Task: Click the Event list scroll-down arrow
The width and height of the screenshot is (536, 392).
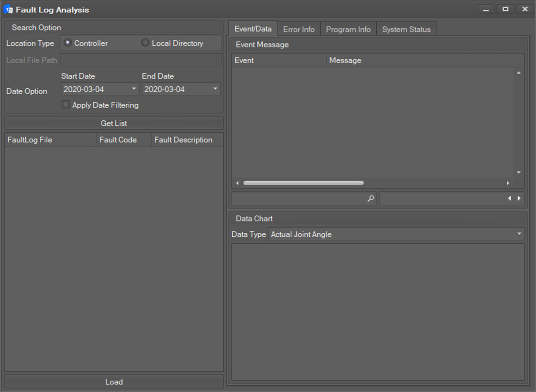Action: point(519,172)
